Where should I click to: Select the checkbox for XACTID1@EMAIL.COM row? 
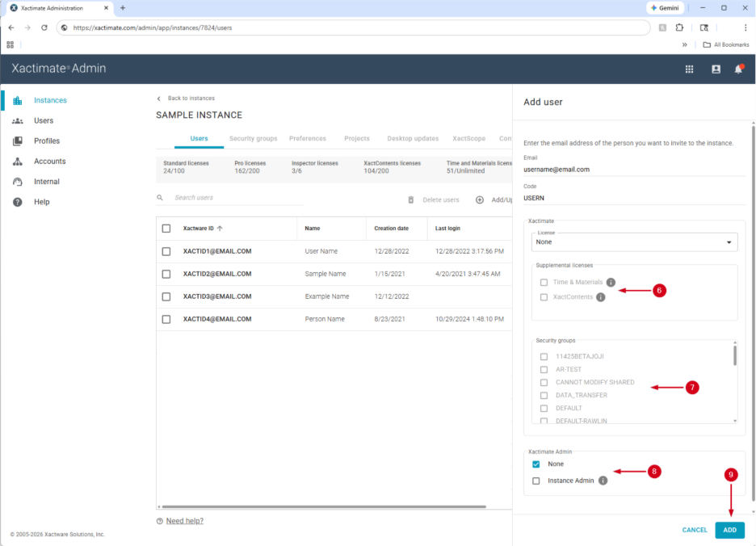[x=166, y=251]
